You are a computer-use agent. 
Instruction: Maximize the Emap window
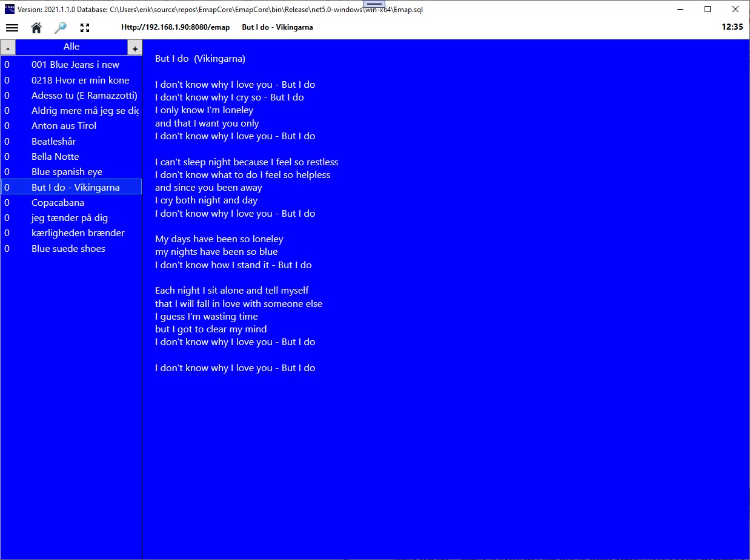708,9
